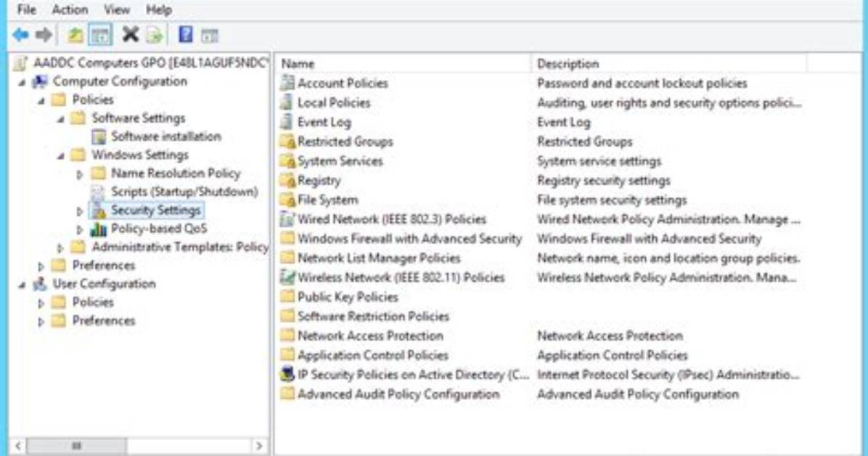Select Software Restriction Policies in list
Viewport: 868px width, 456px height.
(x=373, y=317)
